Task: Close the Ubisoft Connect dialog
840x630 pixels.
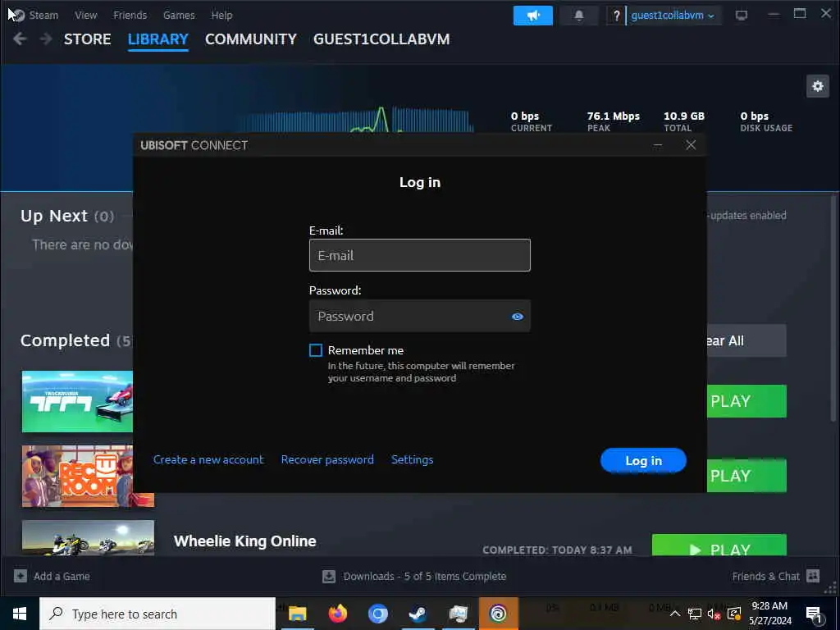Action: click(x=691, y=145)
